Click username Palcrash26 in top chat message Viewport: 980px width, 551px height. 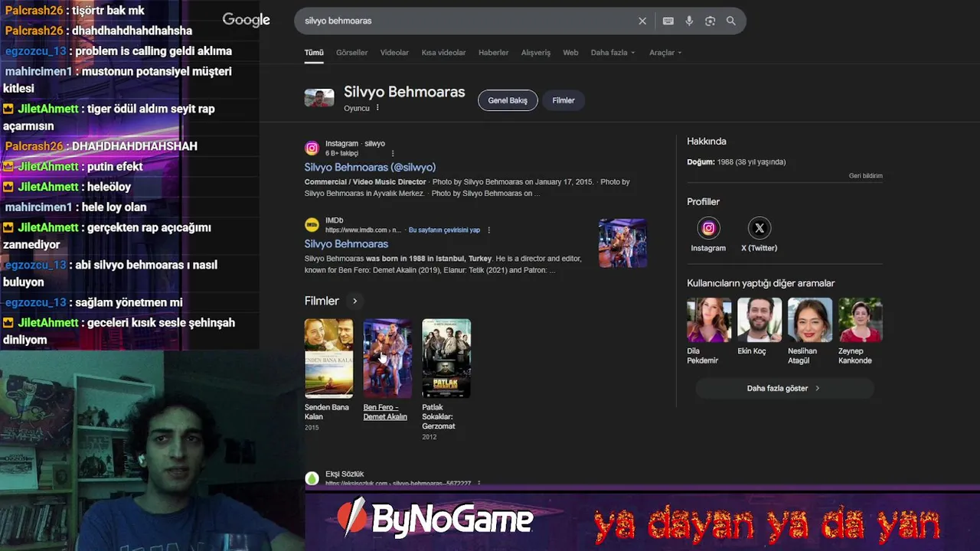tap(34, 11)
